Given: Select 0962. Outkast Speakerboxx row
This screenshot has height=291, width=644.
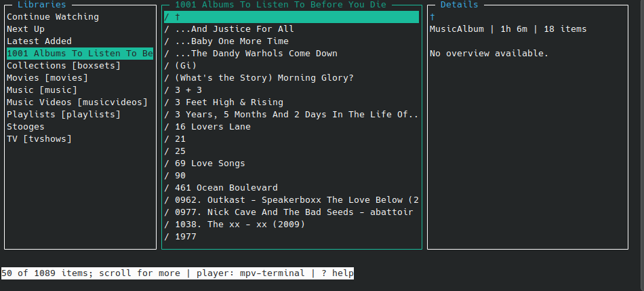Looking at the screenshot, I should click(291, 199).
